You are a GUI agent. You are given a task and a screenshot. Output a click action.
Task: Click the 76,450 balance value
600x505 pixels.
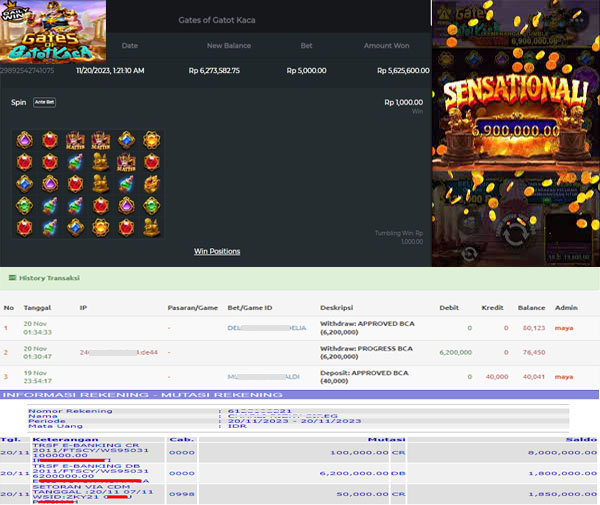click(x=534, y=352)
